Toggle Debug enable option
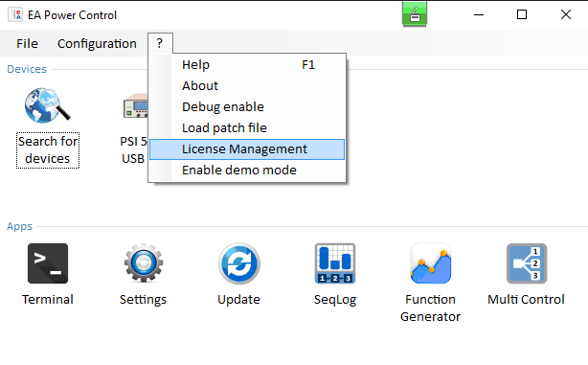The image size is (588, 365). coord(247,107)
